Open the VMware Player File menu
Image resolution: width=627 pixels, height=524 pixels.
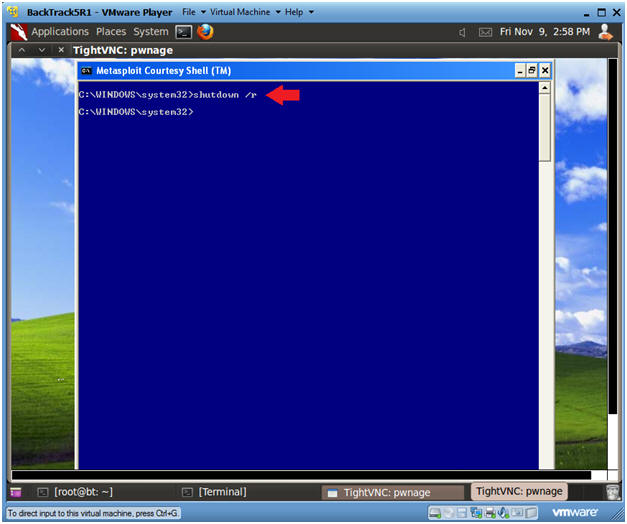point(189,12)
